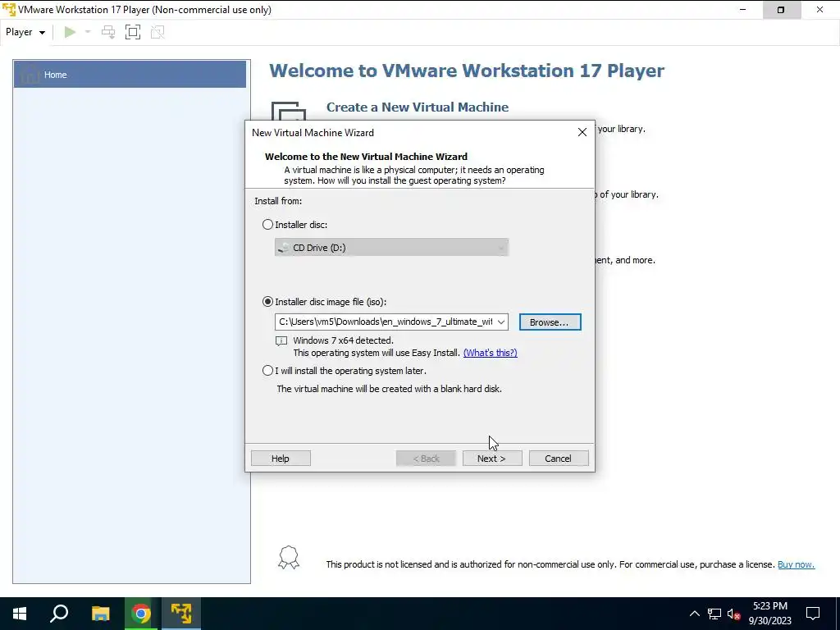Image resolution: width=840 pixels, height=630 pixels.
Task: Click the Help button in wizard
Action: (281, 459)
